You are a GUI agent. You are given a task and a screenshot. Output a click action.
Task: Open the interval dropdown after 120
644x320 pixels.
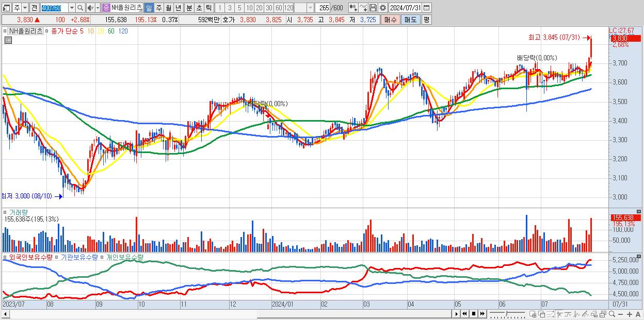tap(310, 8)
